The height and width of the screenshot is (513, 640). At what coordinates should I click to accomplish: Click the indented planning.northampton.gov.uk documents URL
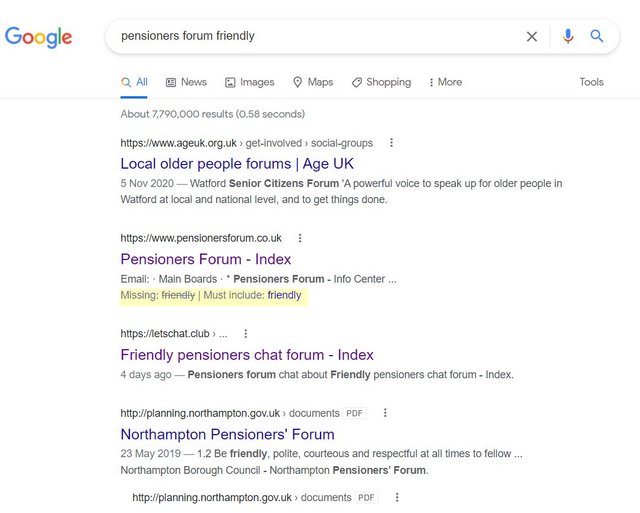coord(242,497)
